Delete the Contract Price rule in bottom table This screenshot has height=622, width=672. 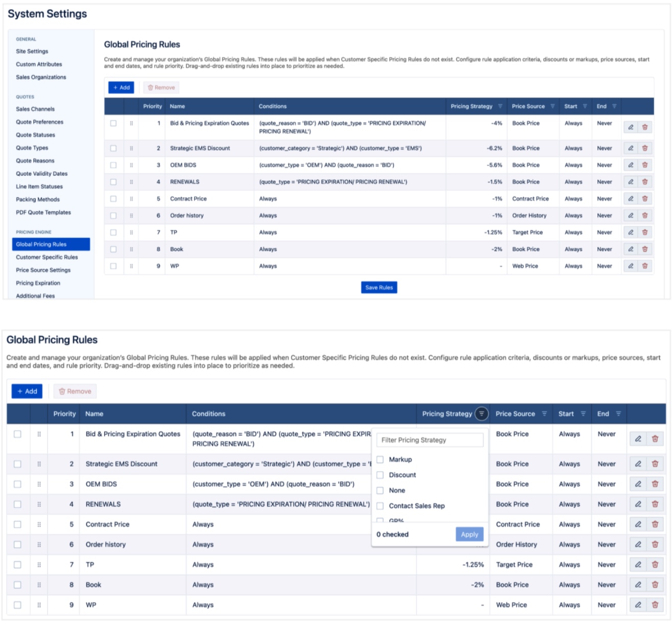pyautogui.click(x=655, y=524)
